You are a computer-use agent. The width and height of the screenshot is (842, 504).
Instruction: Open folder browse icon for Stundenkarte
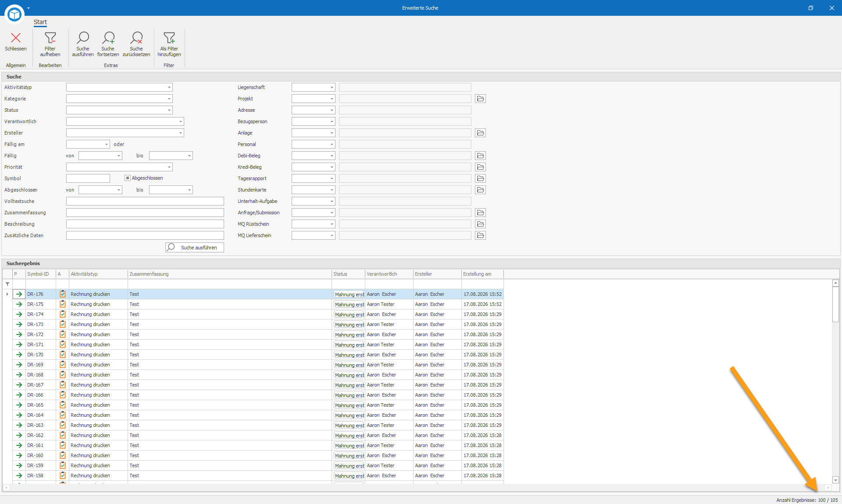[480, 190]
